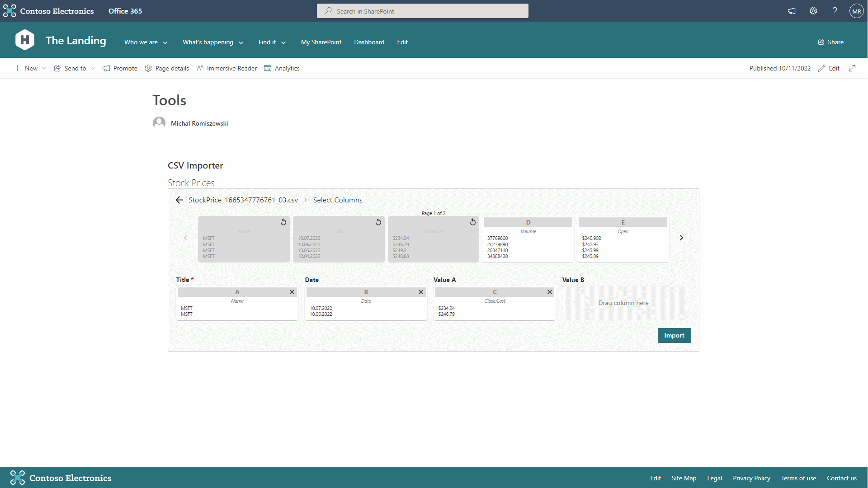The width and height of the screenshot is (868, 488).
Task: Go to My SharePoint
Action: tap(321, 42)
